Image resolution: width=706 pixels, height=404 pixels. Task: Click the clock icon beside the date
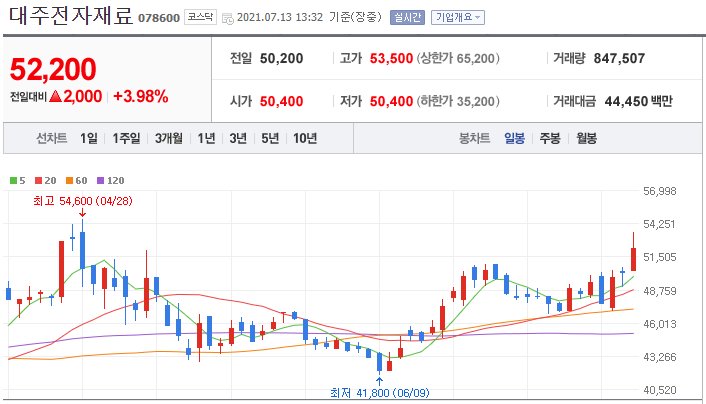(228, 18)
